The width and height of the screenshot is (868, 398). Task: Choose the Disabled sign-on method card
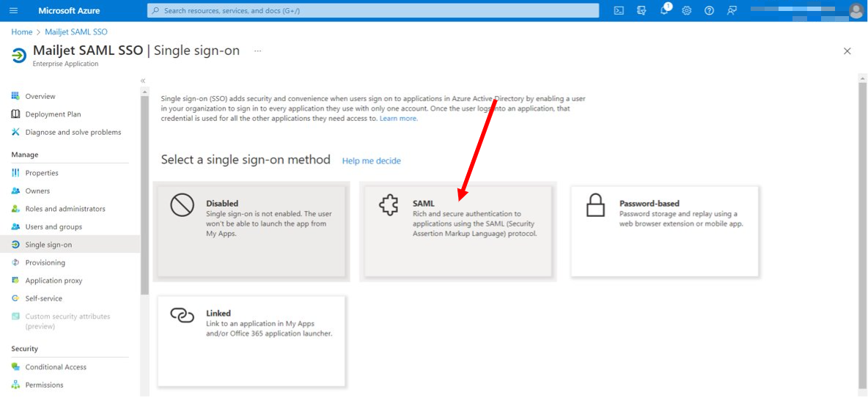click(251, 232)
